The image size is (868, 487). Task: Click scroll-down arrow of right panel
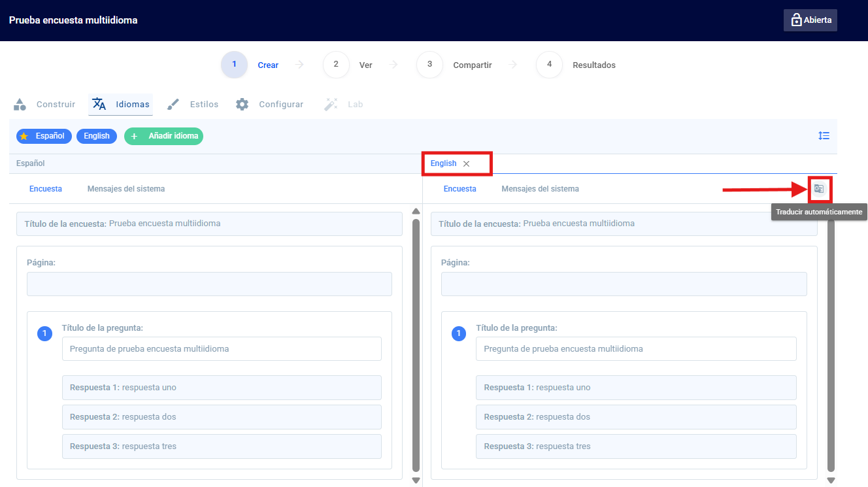(x=831, y=480)
